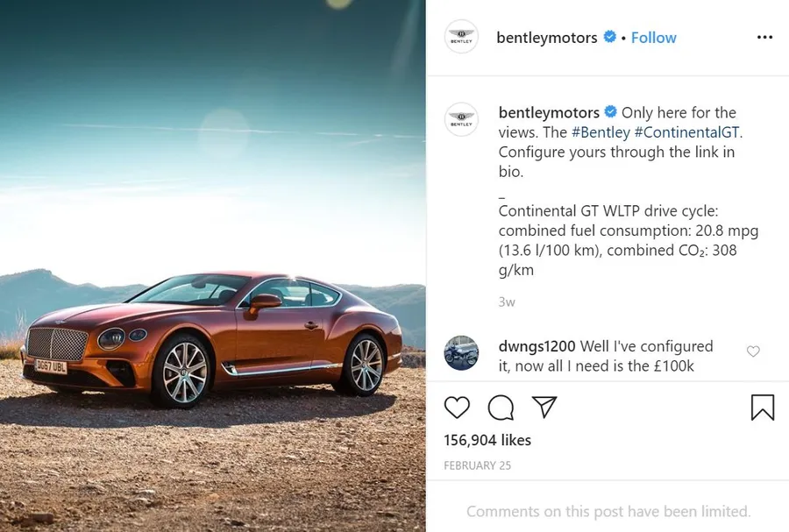This screenshot has width=789, height=532.
Task: Click the orange Bentley car photo
Action: (213, 266)
